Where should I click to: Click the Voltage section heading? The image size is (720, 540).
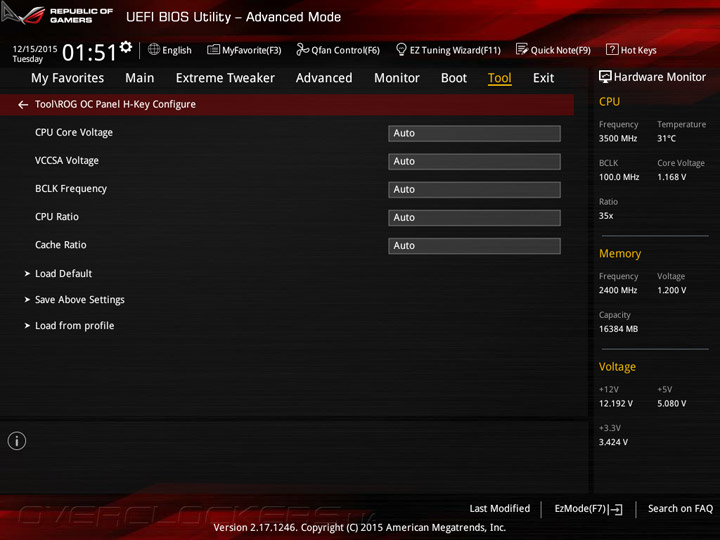pyautogui.click(x=617, y=367)
